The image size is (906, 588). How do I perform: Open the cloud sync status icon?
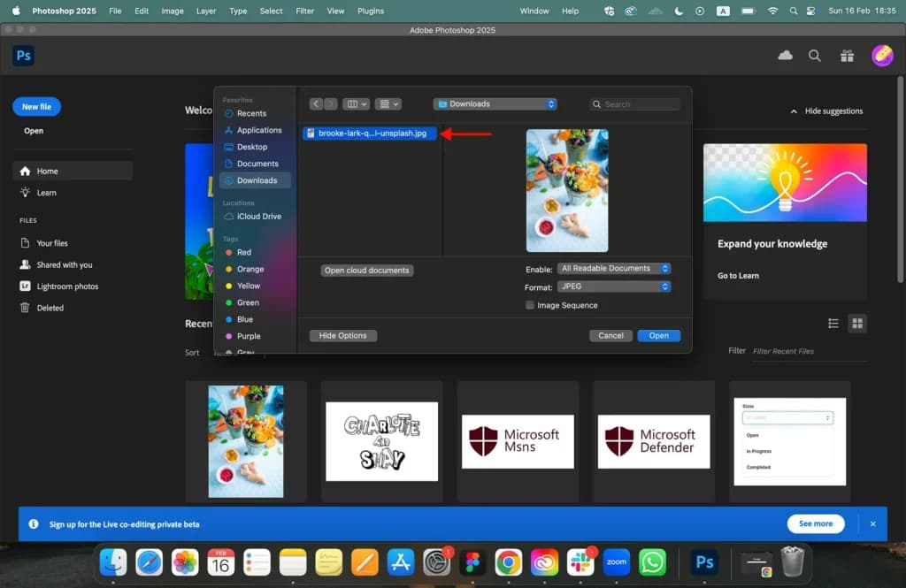click(x=785, y=56)
